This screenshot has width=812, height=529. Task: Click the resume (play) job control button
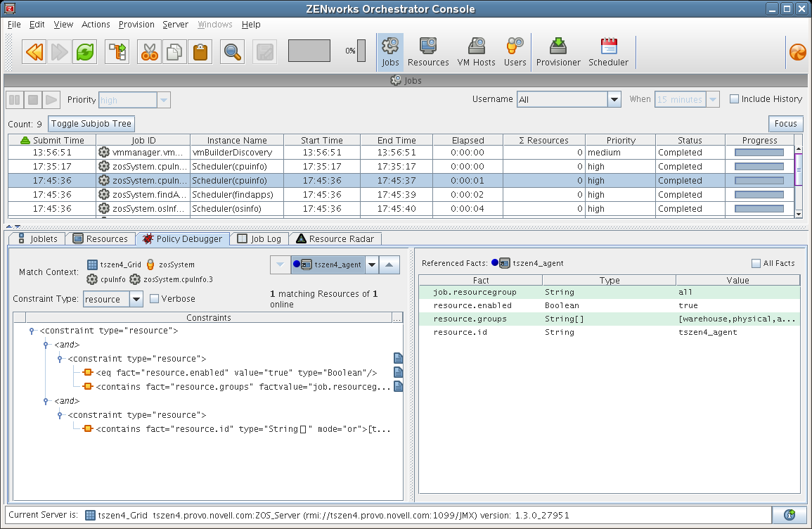pyautogui.click(x=51, y=99)
